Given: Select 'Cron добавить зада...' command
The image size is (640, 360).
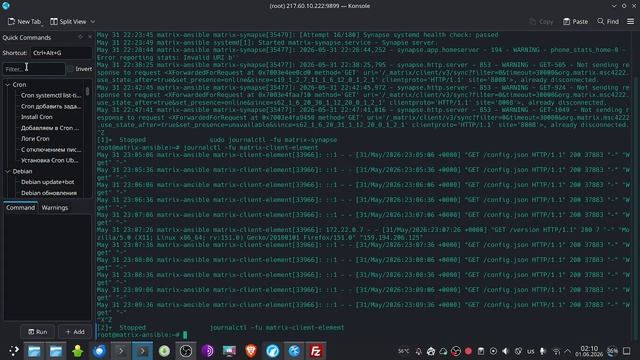Looking at the screenshot, I should pyautogui.click(x=51, y=106).
